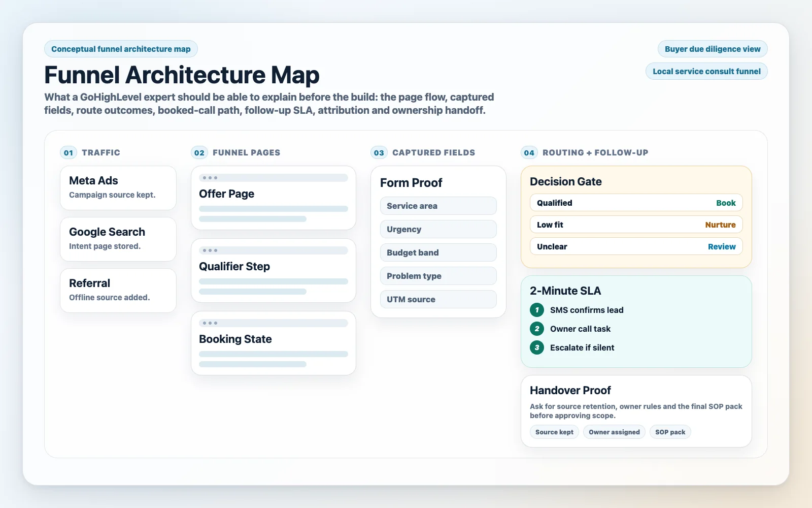Click the 01 Traffic step badge
The width and height of the screenshot is (812, 508).
click(69, 152)
